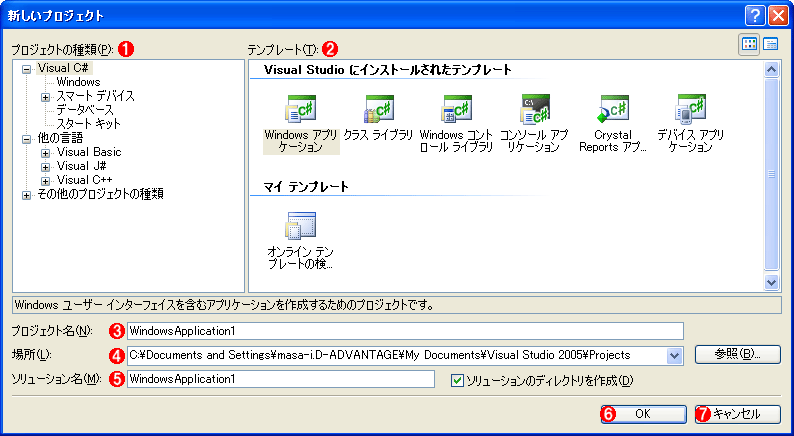
Task: Expand the Visual C++ node
Action: (46, 181)
